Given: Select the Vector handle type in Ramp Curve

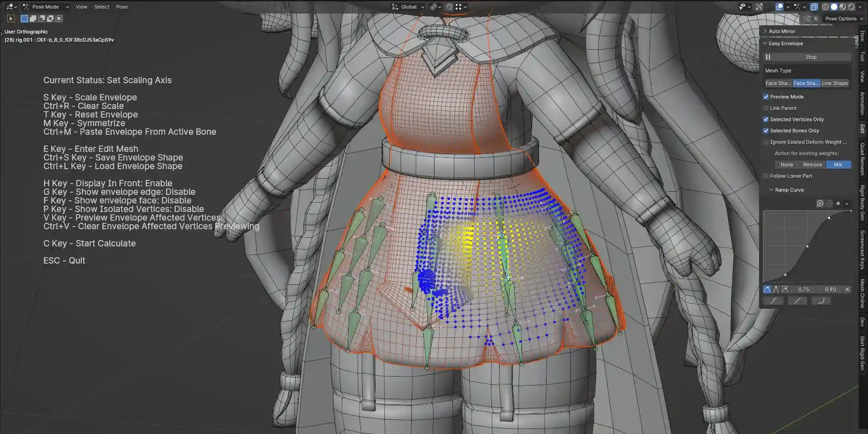Looking at the screenshot, I should (x=776, y=290).
